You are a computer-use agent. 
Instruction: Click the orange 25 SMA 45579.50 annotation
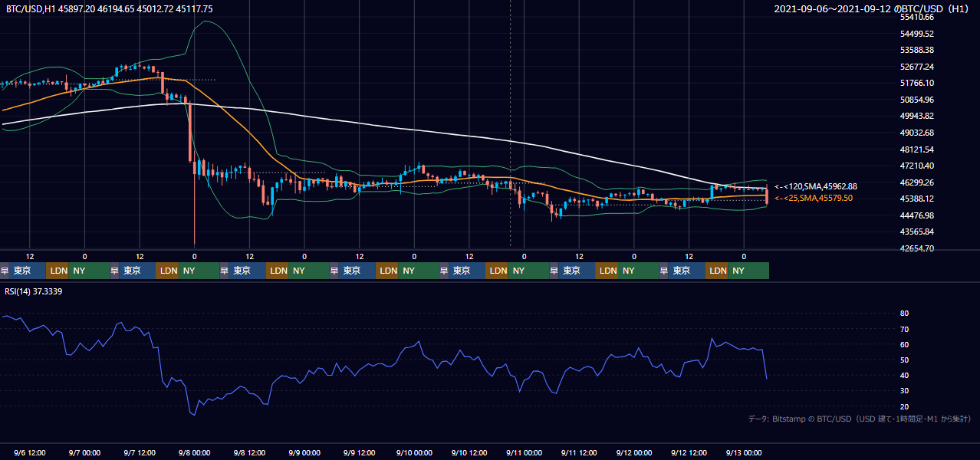[x=813, y=198]
